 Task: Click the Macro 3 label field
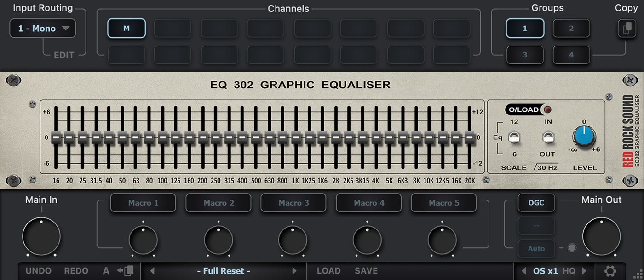tap(293, 203)
